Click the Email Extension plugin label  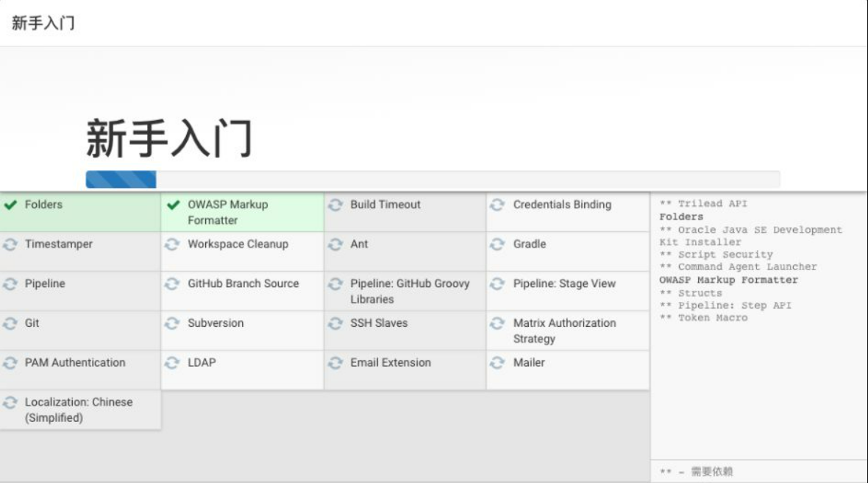[x=391, y=362]
